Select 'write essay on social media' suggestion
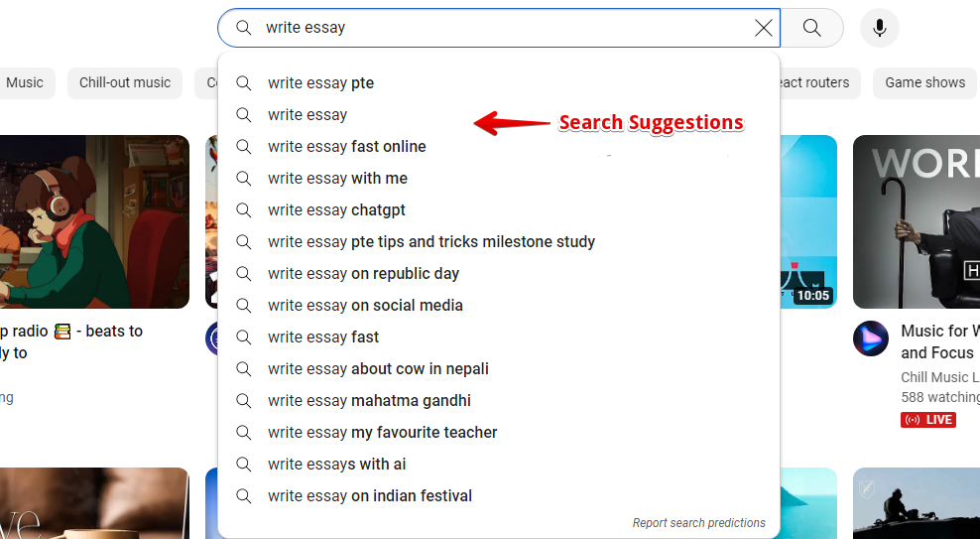This screenshot has width=980, height=539. coord(365,306)
